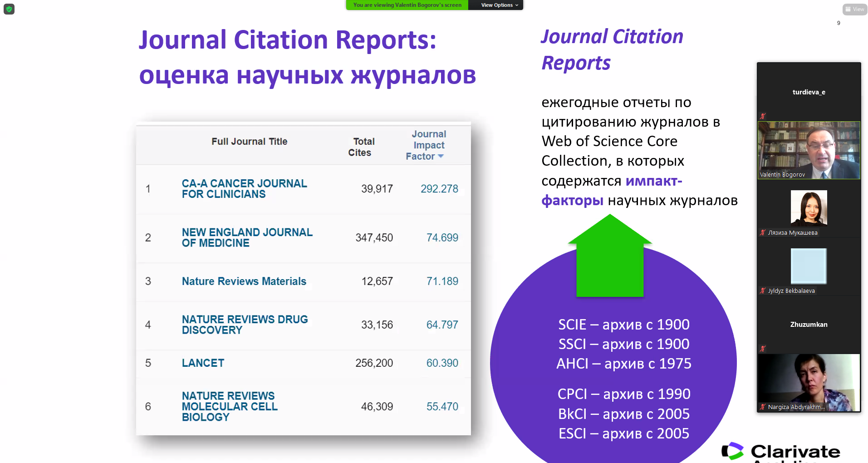The height and width of the screenshot is (463, 868).
Task: Click total cites value 256,200
Action: click(x=374, y=363)
